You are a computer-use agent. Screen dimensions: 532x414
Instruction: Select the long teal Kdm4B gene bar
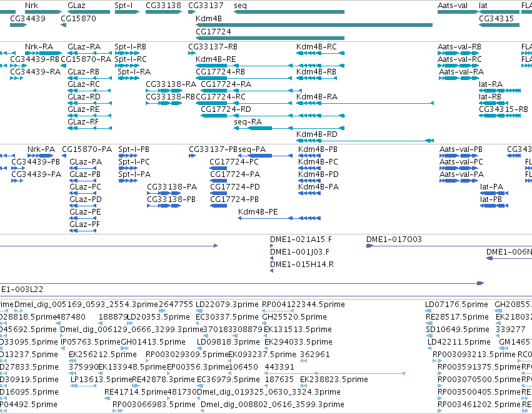[x=314, y=25]
